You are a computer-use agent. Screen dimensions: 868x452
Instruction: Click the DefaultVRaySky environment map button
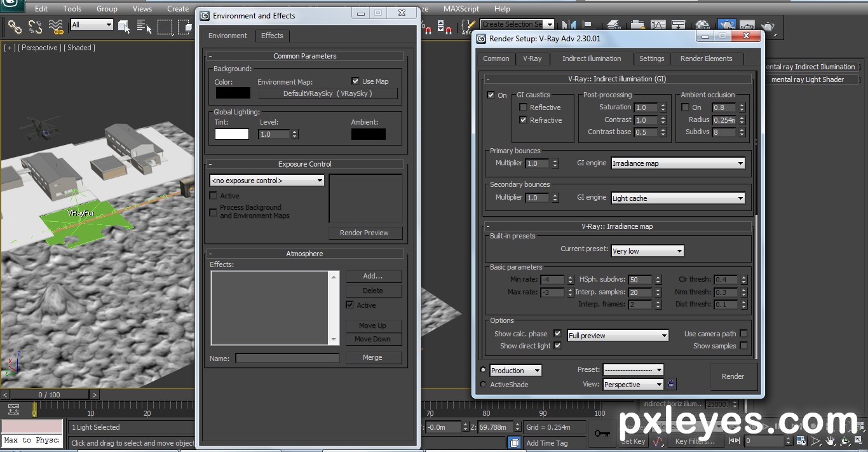[x=327, y=93]
